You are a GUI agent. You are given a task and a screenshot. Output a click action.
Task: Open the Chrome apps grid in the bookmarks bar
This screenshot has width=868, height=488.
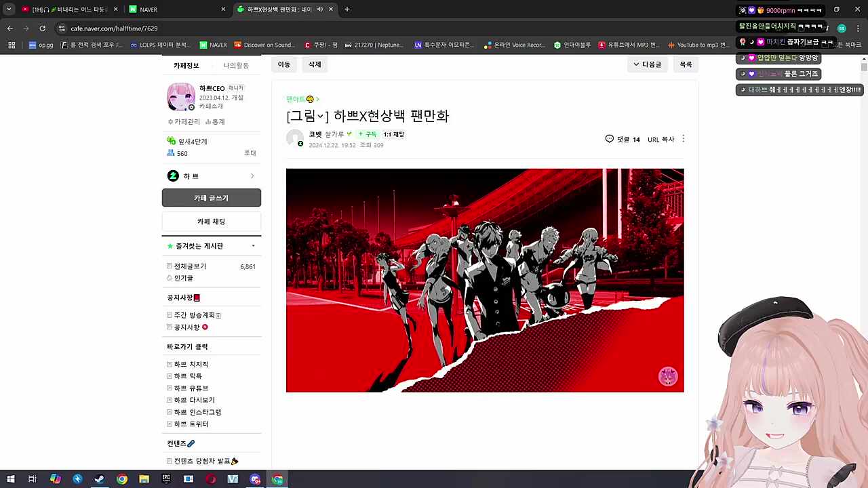(12, 45)
